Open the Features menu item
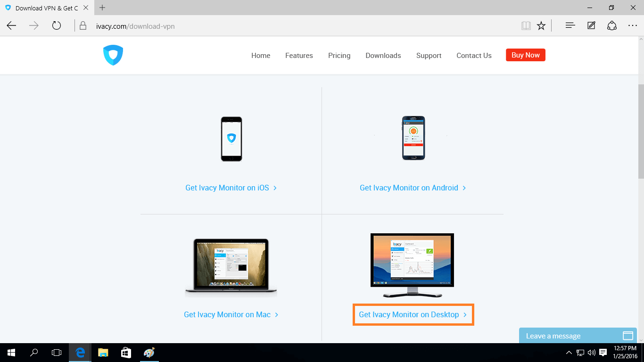This screenshot has width=644, height=362. click(299, 55)
